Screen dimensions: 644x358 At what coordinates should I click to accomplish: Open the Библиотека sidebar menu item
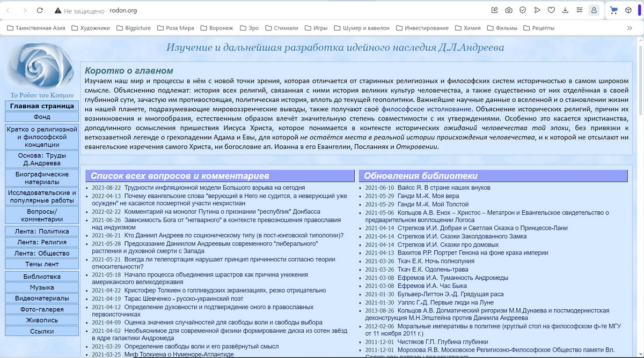click(x=42, y=277)
